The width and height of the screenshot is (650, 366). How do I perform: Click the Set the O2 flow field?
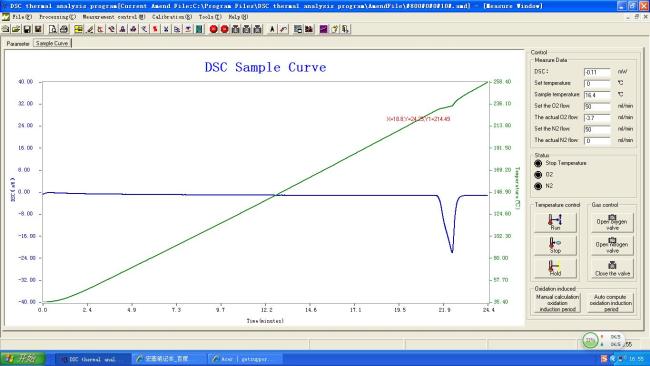[x=597, y=107]
